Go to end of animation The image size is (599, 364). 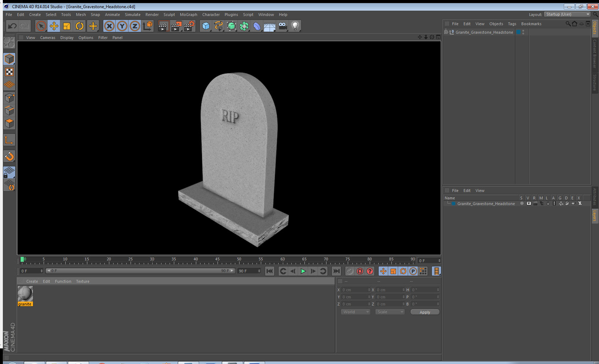coord(336,271)
